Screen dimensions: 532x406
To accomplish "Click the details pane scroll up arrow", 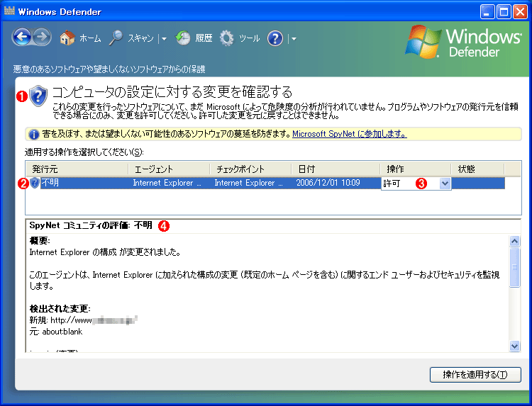I will pyautogui.click(x=515, y=241).
